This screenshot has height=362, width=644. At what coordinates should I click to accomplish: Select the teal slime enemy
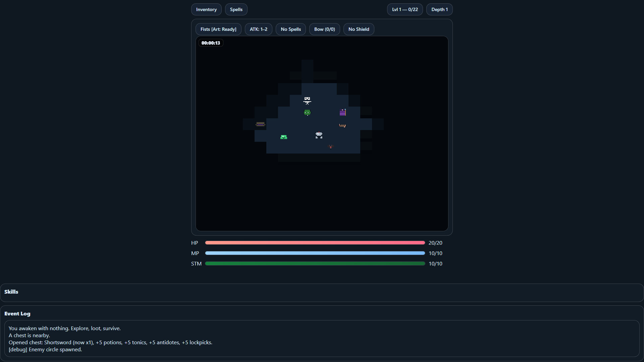(x=283, y=137)
